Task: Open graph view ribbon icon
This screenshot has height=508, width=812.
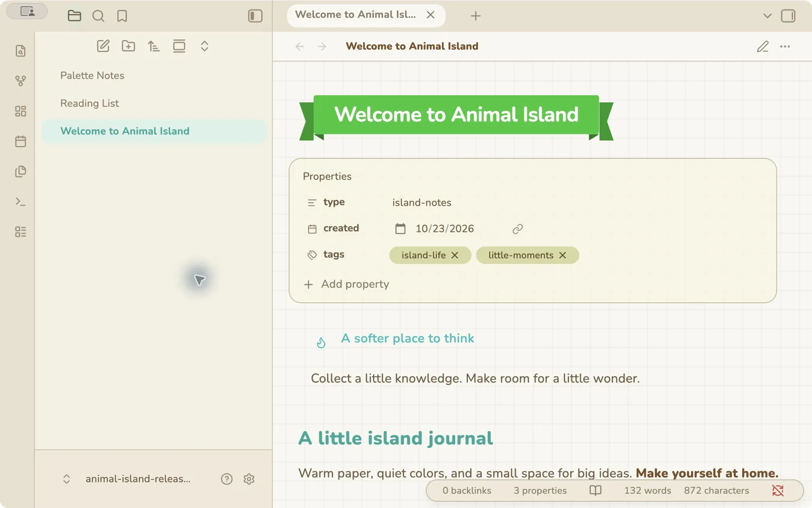Action: click(x=21, y=81)
